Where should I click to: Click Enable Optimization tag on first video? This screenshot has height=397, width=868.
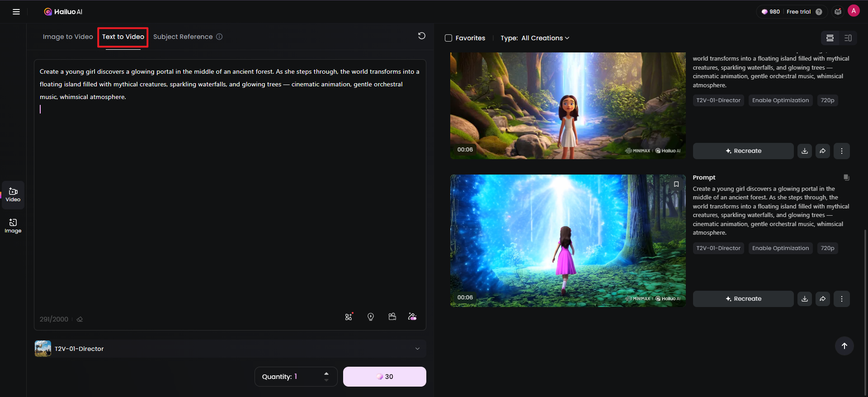[x=780, y=100]
